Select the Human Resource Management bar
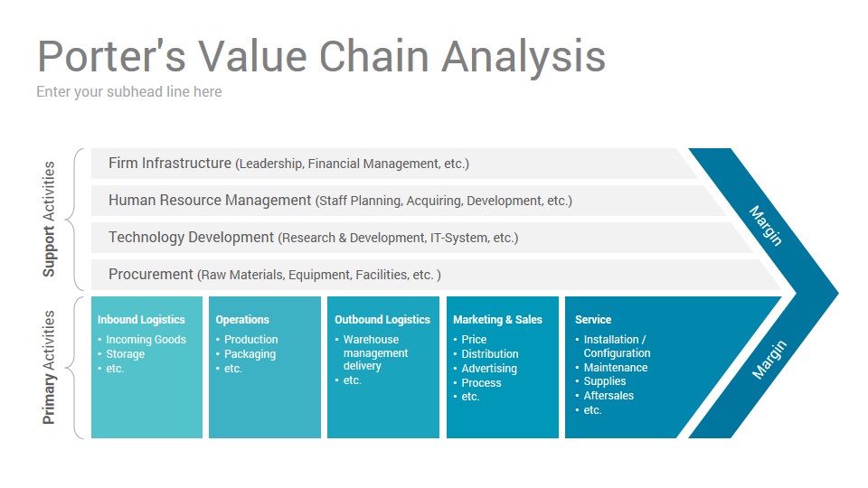Screen dimensions: 868x488 pos(409,201)
